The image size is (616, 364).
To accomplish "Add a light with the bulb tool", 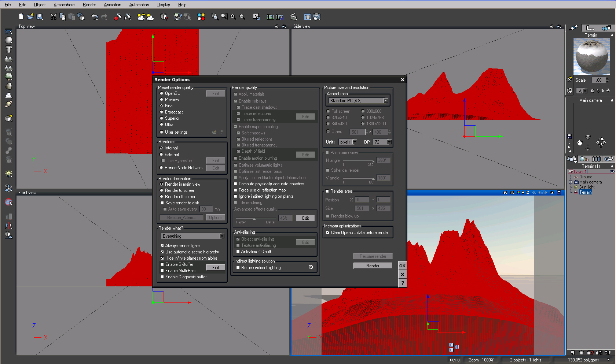I will [8, 174].
